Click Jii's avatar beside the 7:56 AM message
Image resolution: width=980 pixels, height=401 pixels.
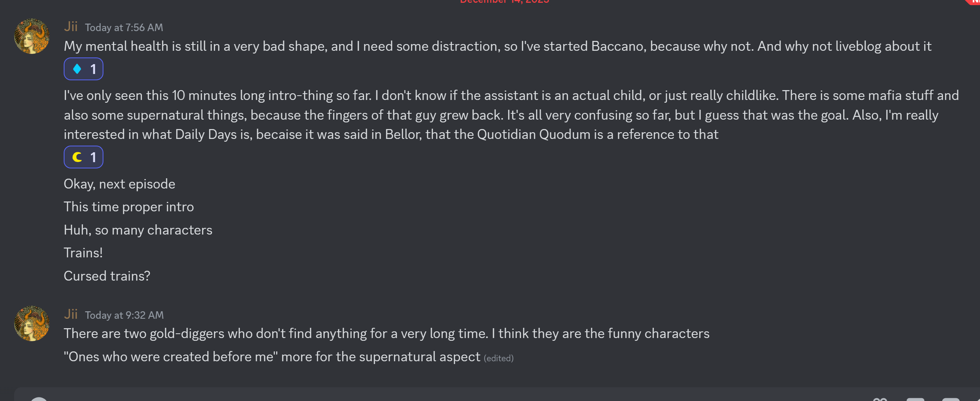32,36
